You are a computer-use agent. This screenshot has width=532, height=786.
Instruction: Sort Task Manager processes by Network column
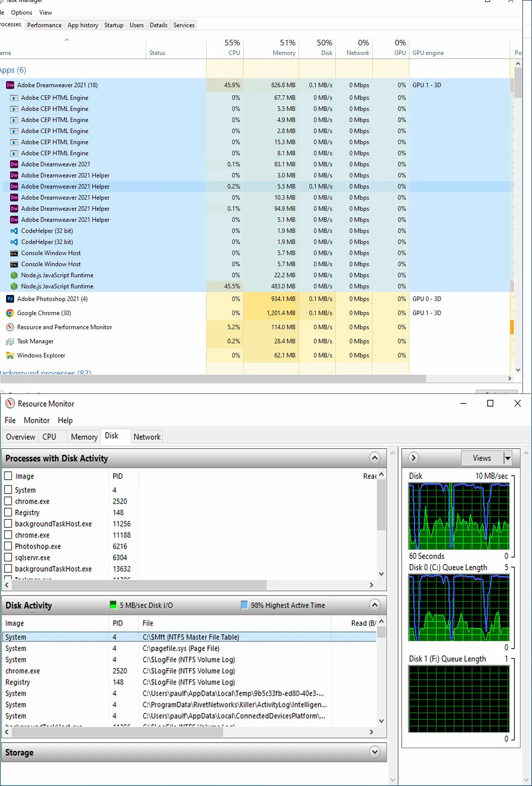[354, 47]
